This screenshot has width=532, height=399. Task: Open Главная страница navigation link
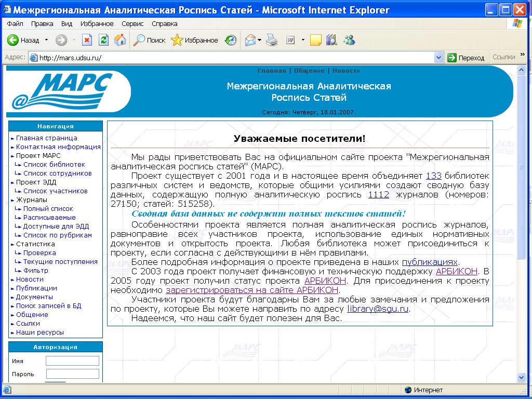(x=46, y=138)
